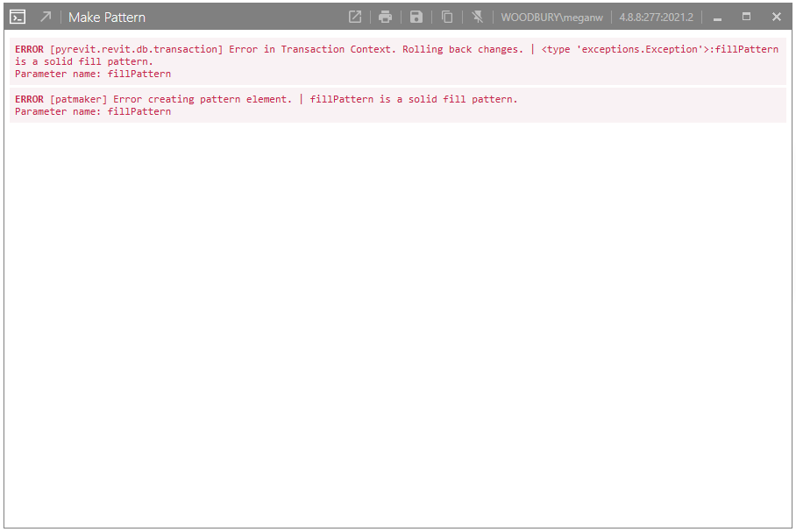Select the username WOODBURY\meganw
Image resolution: width=796 pixels, height=532 pixels.
tap(551, 17)
